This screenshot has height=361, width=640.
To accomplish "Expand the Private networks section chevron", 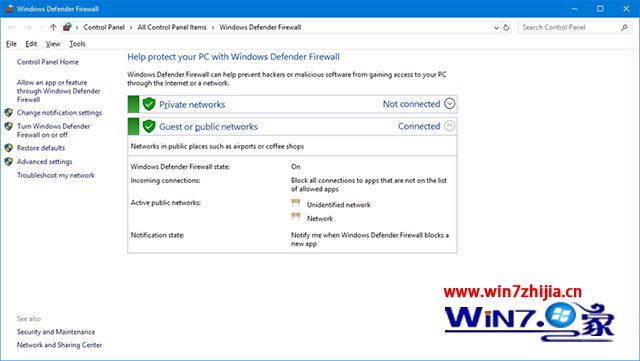I will point(449,104).
